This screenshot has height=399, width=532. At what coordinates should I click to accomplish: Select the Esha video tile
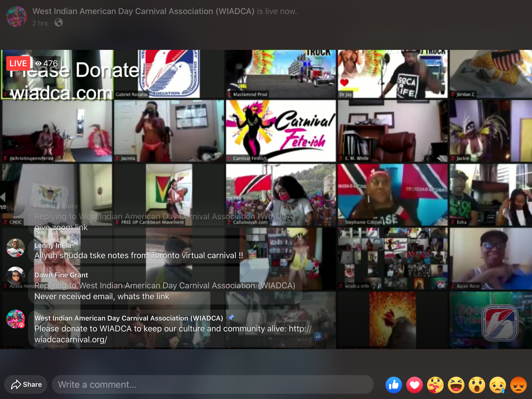491,195
